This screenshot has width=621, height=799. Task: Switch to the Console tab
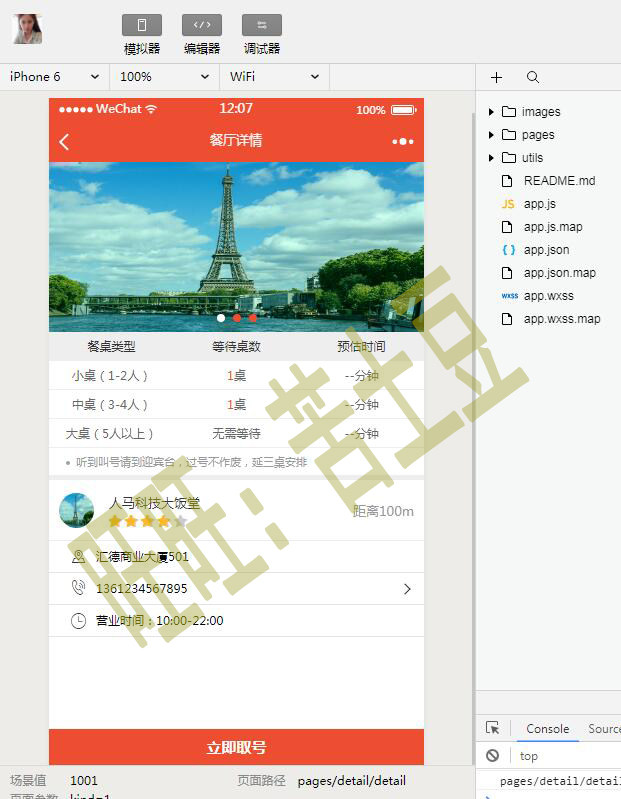548,729
